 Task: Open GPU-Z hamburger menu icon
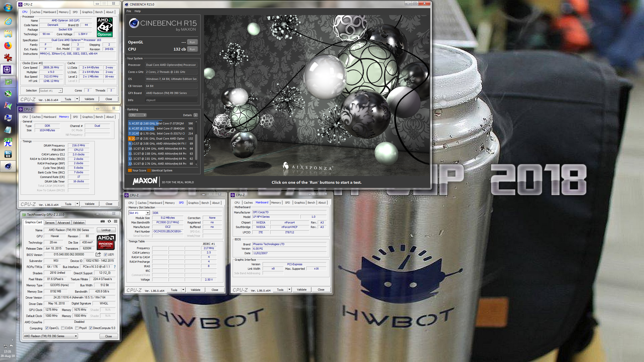[x=116, y=221]
